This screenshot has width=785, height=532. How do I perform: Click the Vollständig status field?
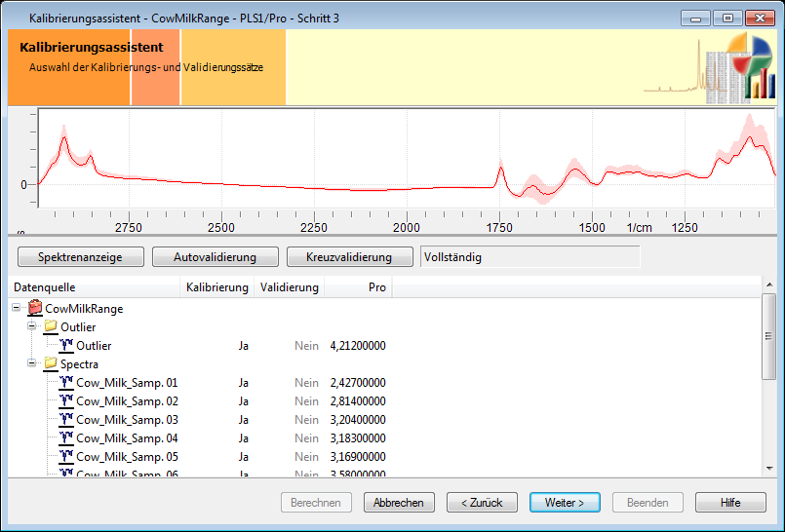[529, 257]
